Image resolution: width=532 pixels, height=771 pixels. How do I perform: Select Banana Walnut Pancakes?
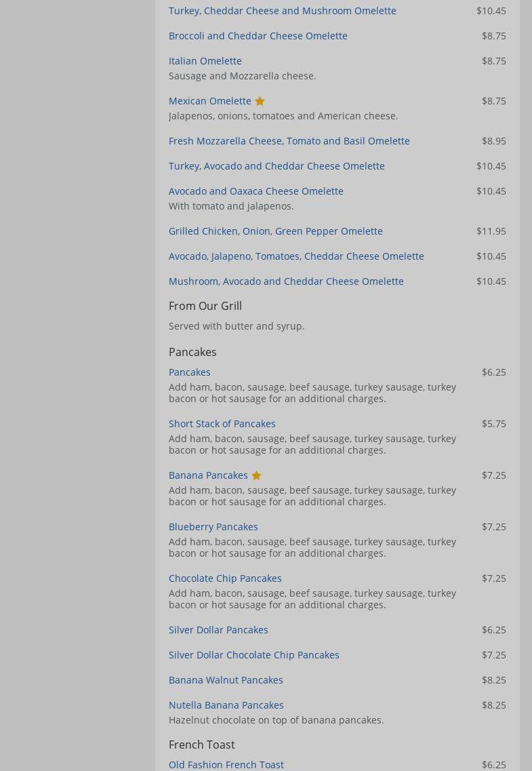click(226, 680)
